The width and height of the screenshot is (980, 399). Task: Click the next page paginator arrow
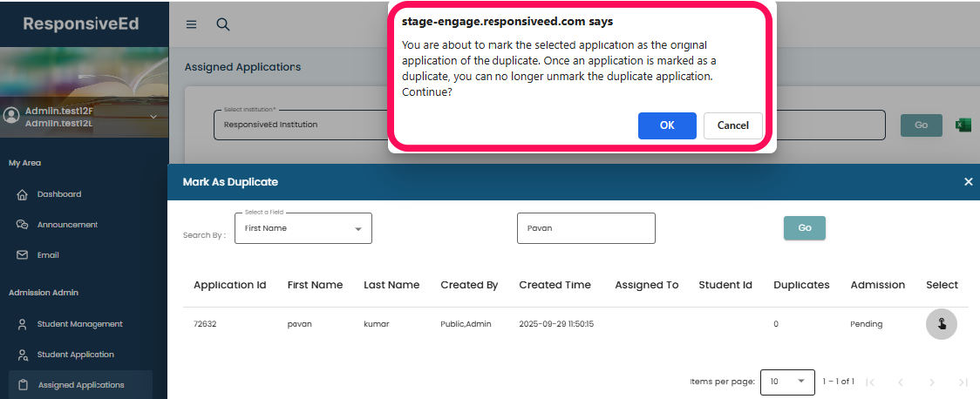pos(931,382)
